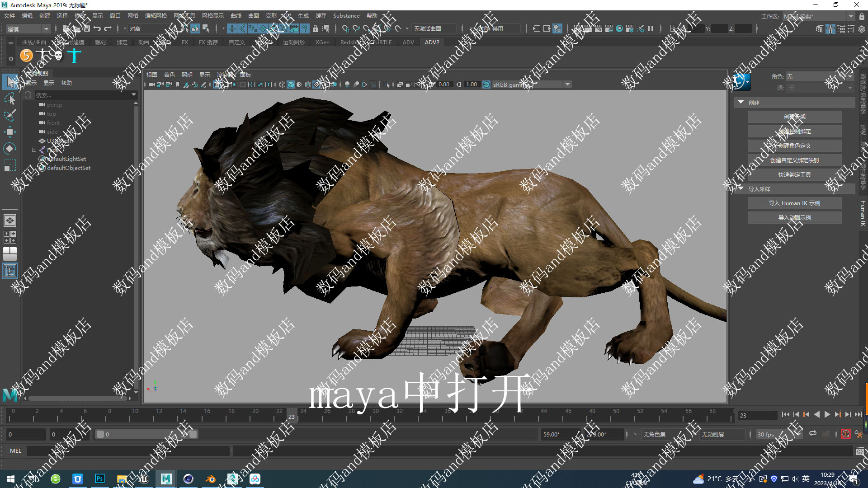Click the pause viewport icon in status line

coord(651,28)
